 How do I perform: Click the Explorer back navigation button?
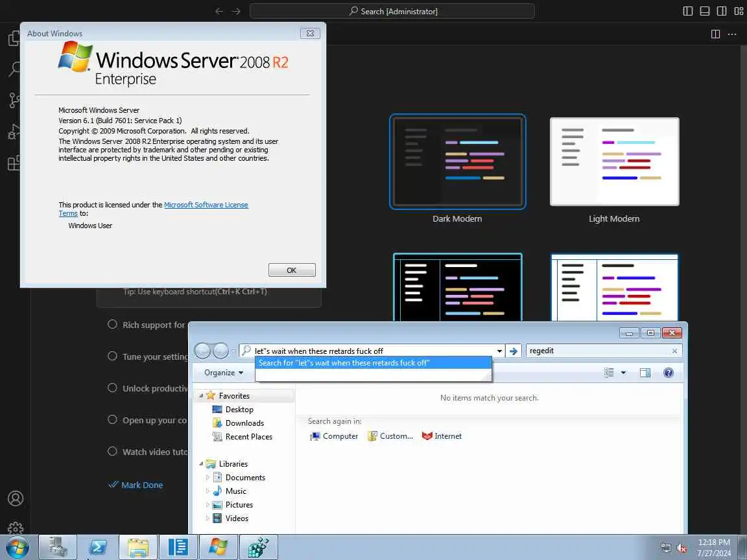[202, 351]
